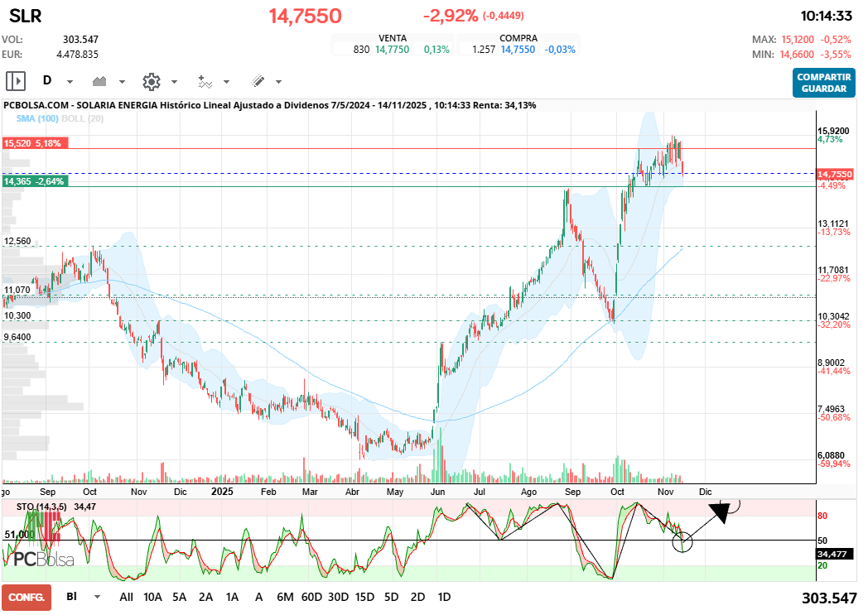This screenshot has width=868, height=615.
Task: Click the EUR value 4.478.835
Action: click(x=78, y=54)
